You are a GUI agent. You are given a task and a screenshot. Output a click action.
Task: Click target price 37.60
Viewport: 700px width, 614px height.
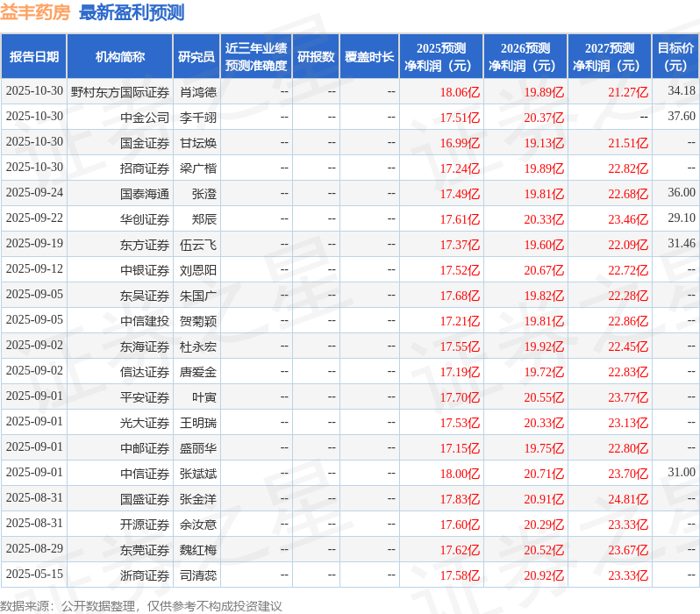[682, 116]
